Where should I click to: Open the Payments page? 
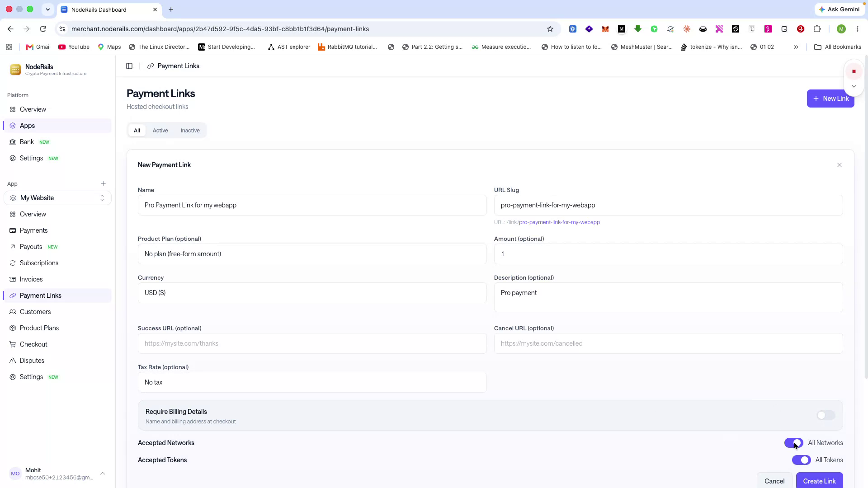pyautogui.click(x=57, y=230)
